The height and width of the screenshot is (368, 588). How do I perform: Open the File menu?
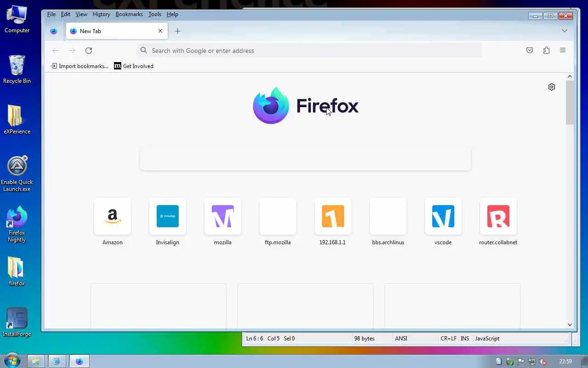click(51, 14)
